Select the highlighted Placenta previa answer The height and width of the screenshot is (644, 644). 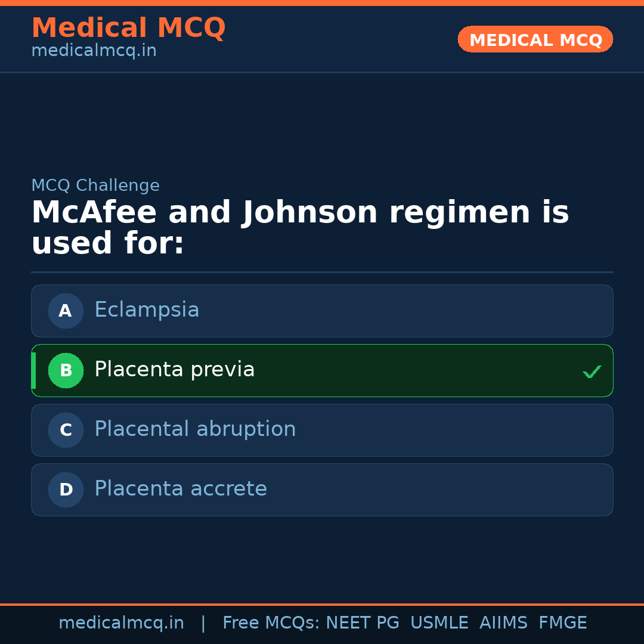pos(322,370)
